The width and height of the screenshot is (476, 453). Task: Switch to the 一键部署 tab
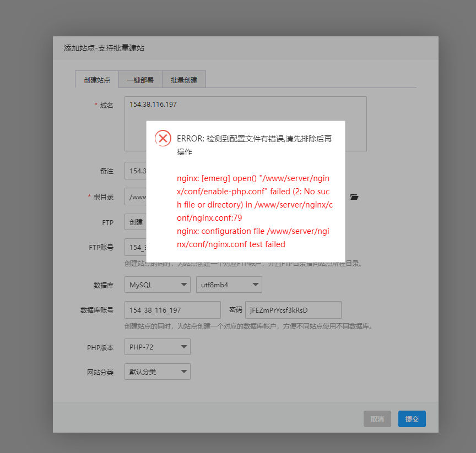[140, 80]
